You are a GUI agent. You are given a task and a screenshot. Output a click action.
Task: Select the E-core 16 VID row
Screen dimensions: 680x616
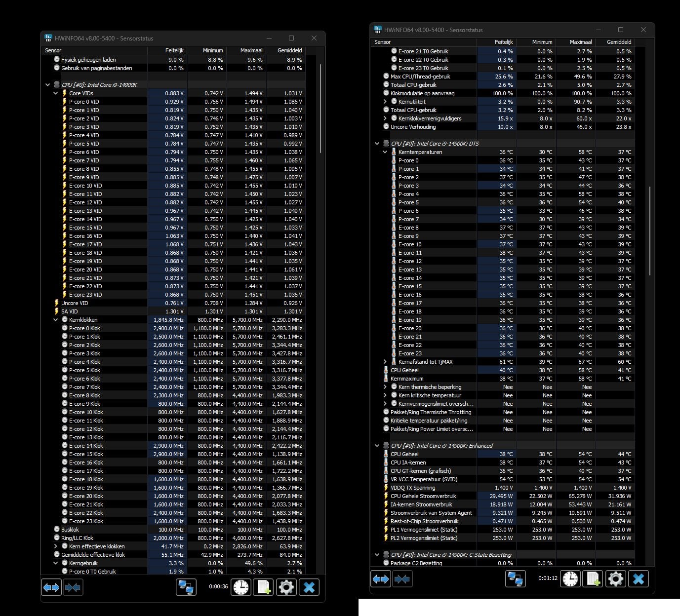(x=173, y=236)
